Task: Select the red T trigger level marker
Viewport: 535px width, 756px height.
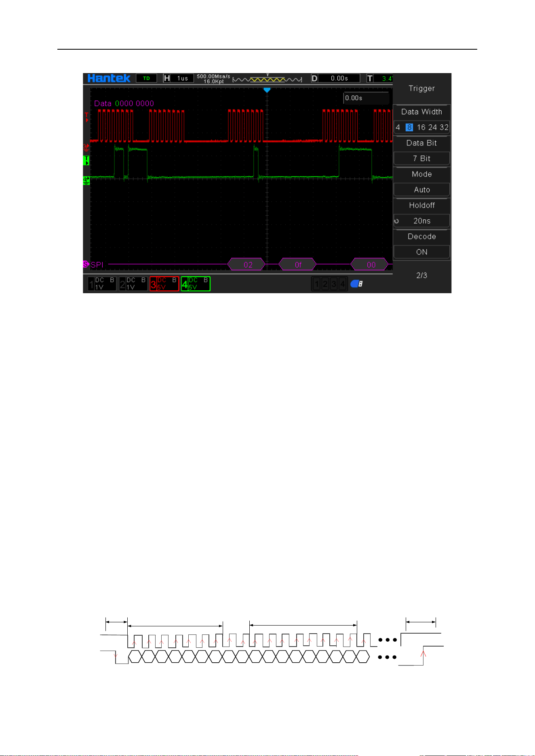Action: [x=86, y=117]
